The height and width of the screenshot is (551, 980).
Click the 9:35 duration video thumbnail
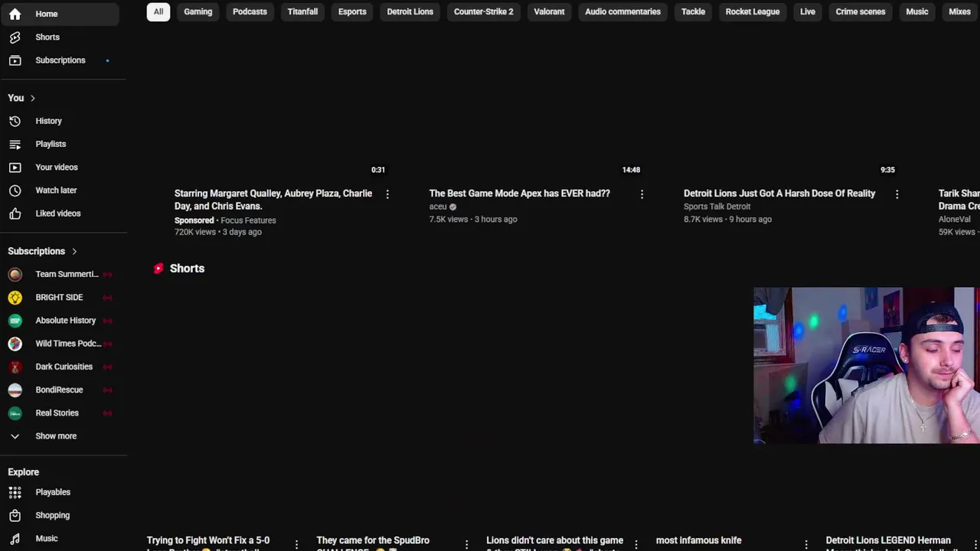(791, 106)
